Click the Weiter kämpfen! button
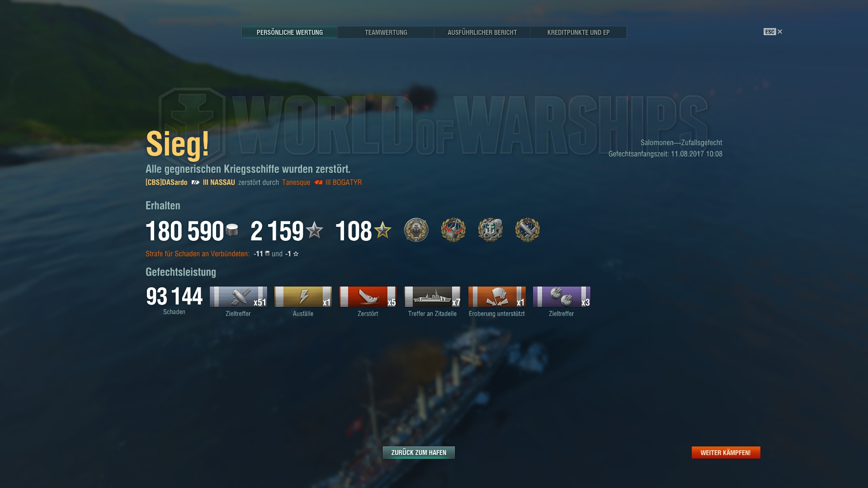Image resolution: width=868 pixels, height=488 pixels. tap(726, 452)
